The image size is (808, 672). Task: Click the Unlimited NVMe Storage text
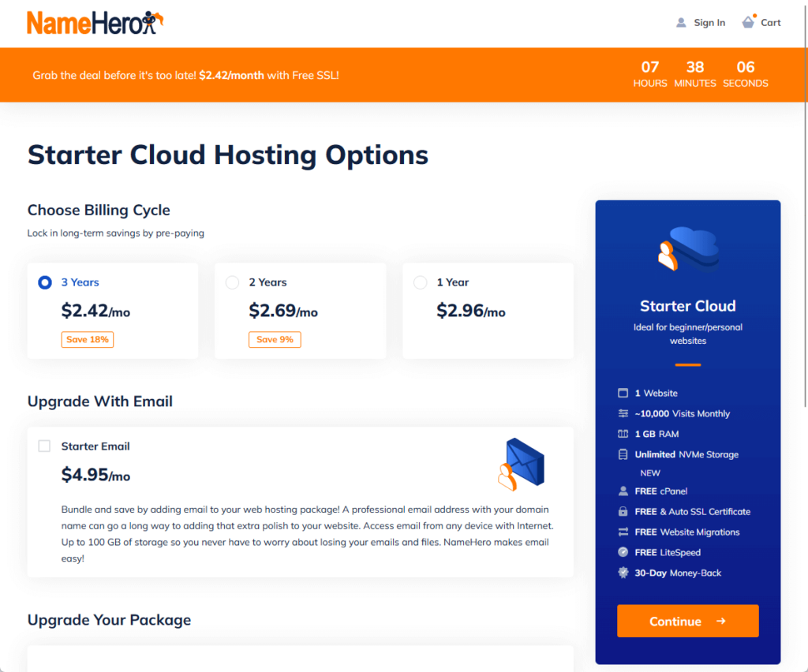click(x=686, y=454)
